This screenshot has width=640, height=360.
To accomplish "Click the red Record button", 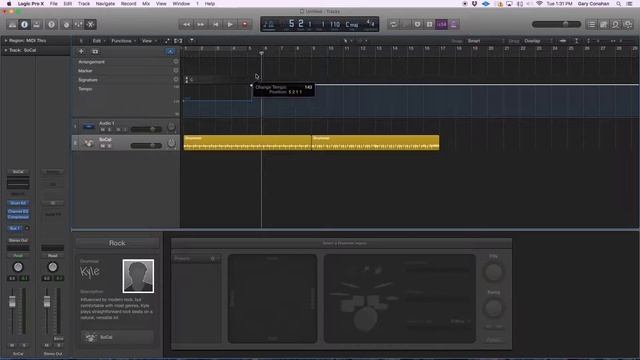I will [245, 24].
